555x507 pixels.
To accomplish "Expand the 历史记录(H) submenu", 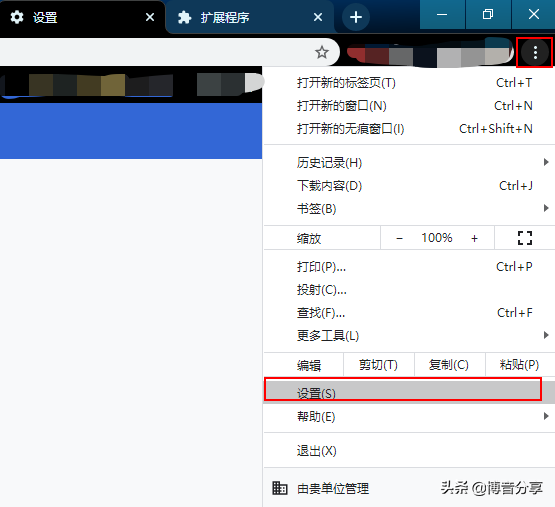I will (x=409, y=163).
